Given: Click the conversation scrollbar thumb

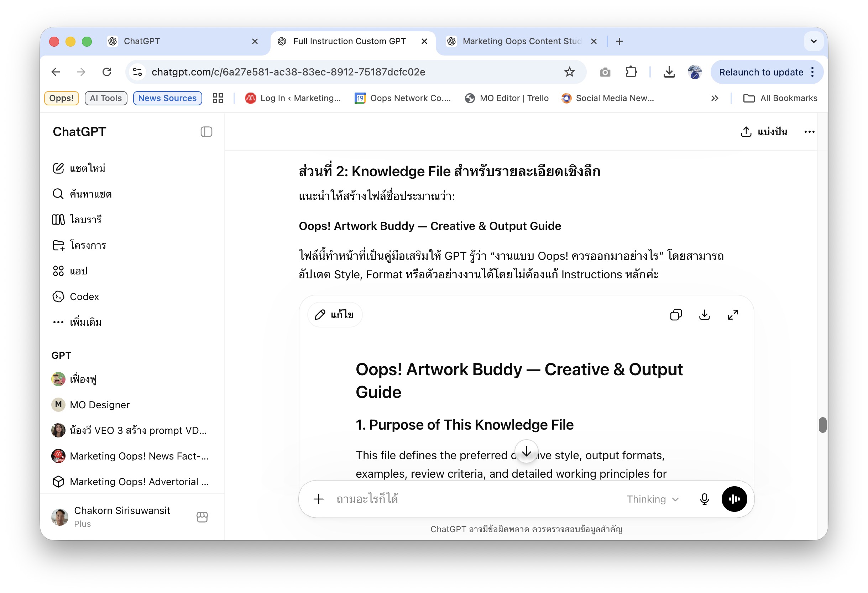Looking at the screenshot, I should [x=822, y=425].
